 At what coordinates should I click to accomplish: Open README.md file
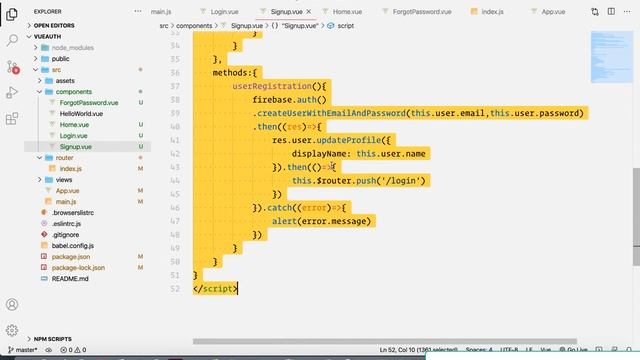[70, 279]
